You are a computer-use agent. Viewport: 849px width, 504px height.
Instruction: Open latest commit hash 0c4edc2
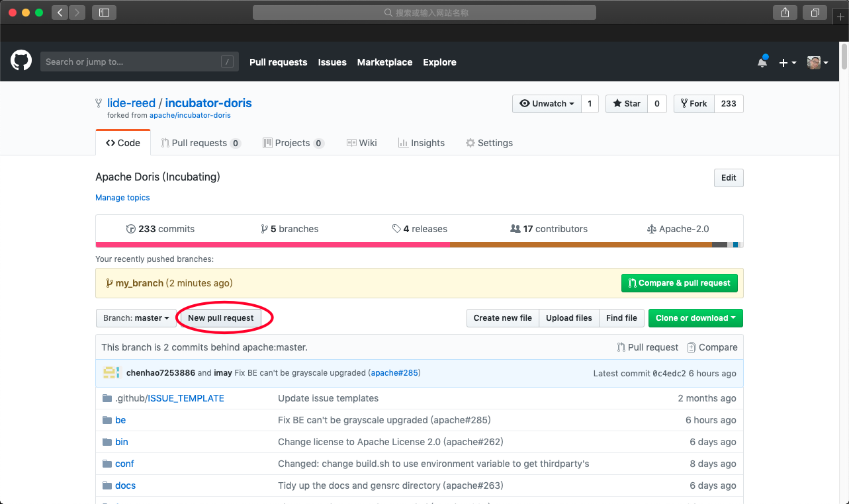(669, 374)
